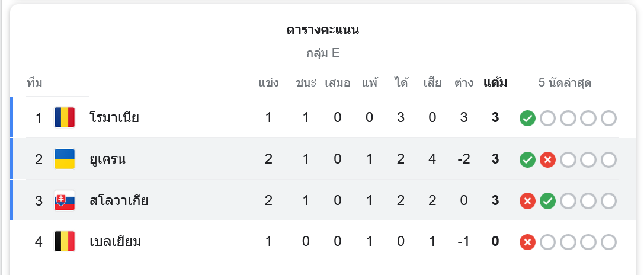
Task: Open the โรมาเนีย team link
Action: 114,117
